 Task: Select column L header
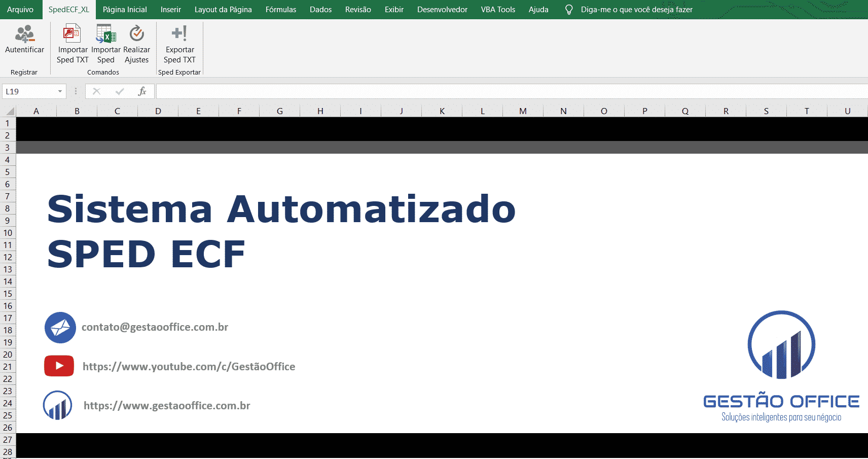click(482, 111)
